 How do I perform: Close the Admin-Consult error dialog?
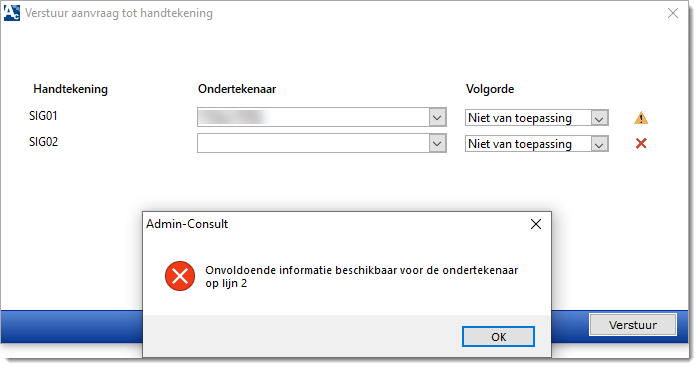click(536, 224)
